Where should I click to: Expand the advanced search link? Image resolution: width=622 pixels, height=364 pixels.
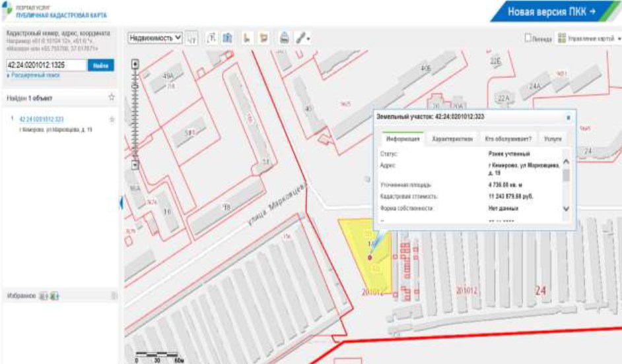(26, 76)
